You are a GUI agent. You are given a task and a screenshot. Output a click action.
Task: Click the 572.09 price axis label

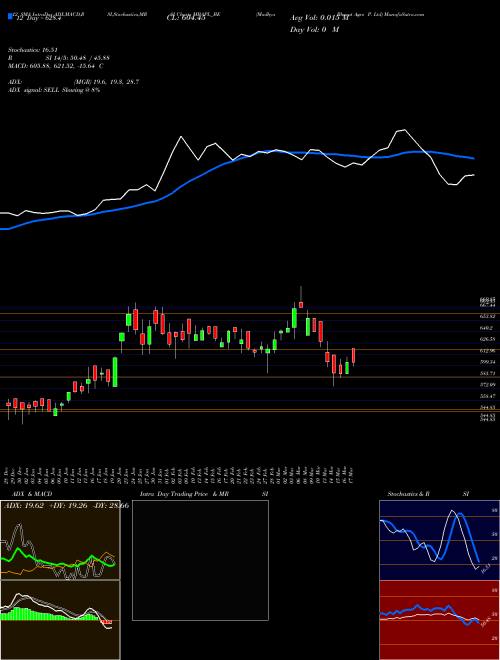click(x=487, y=384)
